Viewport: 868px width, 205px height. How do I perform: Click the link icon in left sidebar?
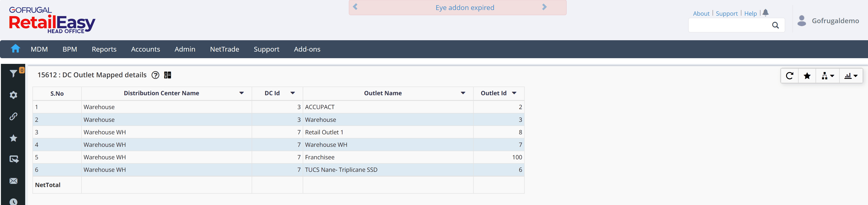13,117
